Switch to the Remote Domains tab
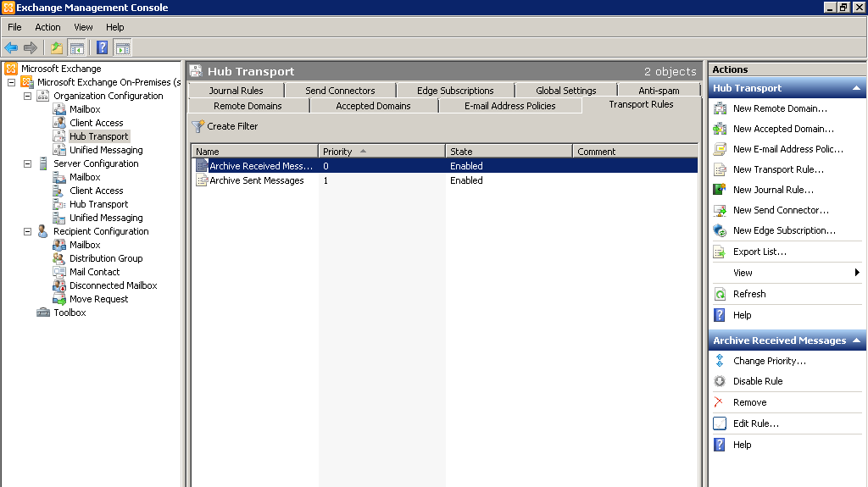Screen dimensions: 868x487 (248, 106)
